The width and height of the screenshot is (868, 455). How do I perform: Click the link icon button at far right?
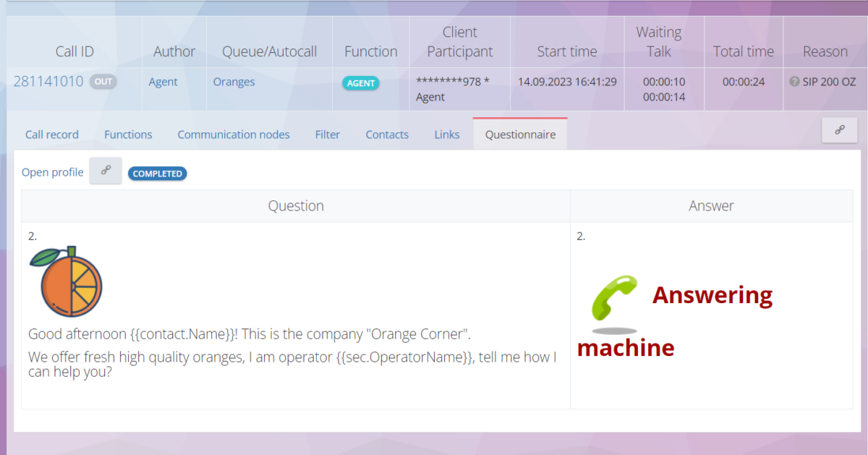pos(840,130)
